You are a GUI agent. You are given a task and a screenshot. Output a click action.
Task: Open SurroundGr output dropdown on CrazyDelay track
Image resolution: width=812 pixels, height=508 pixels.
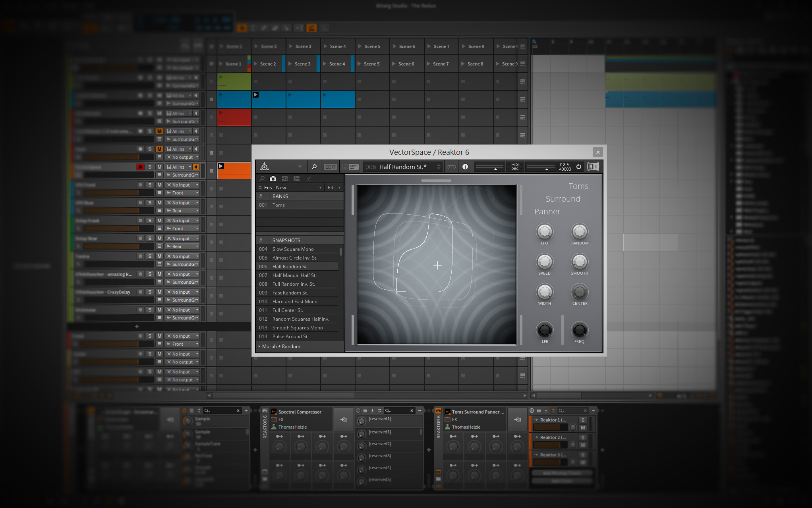[x=182, y=300]
